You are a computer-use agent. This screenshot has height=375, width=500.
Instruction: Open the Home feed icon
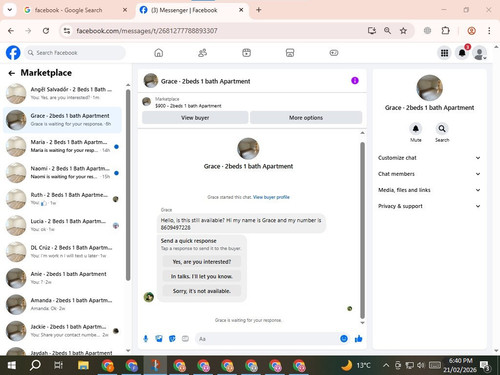[159, 53]
